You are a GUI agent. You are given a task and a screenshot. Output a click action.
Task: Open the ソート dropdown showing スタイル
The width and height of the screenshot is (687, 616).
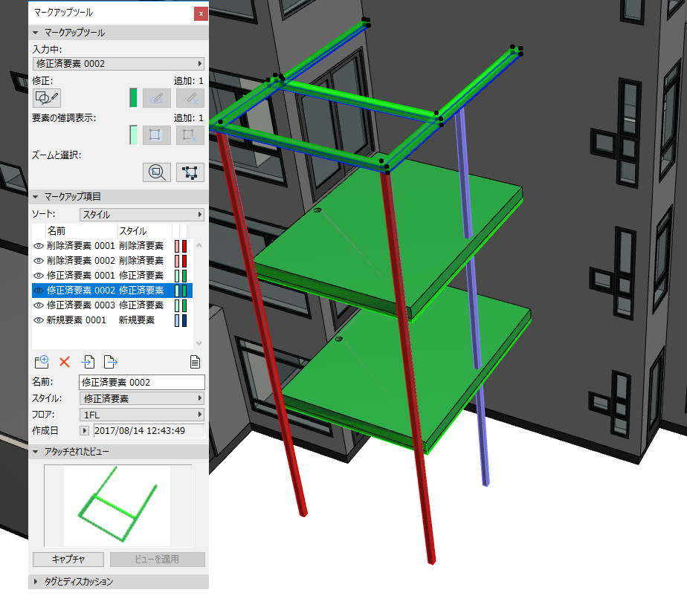[x=142, y=215]
